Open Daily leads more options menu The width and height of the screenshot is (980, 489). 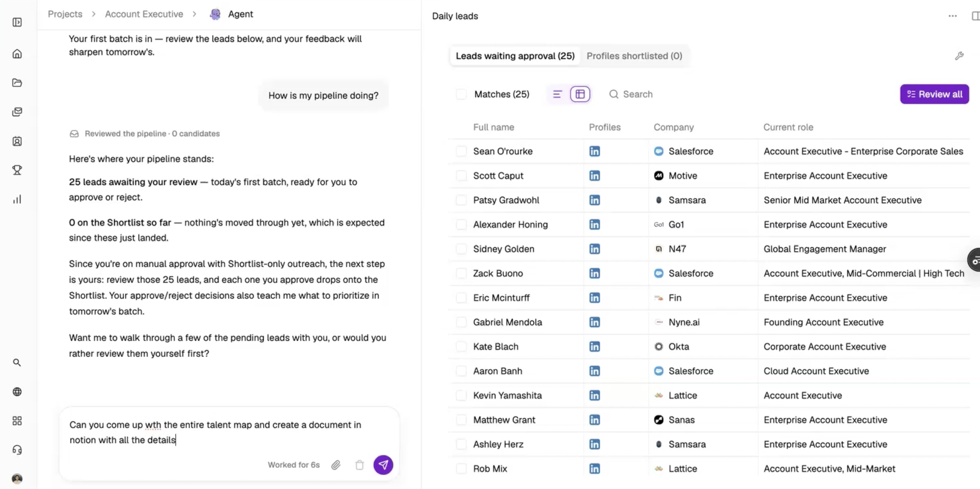coord(953,16)
